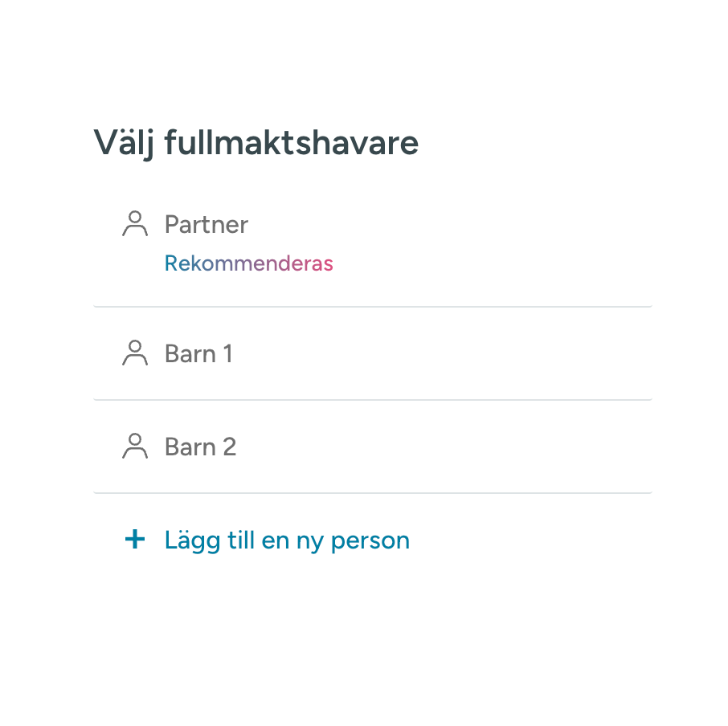This screenshot has width=728, height=726.
Task: Click the divider line below Barn 2
Action: [x=373, y=492]
